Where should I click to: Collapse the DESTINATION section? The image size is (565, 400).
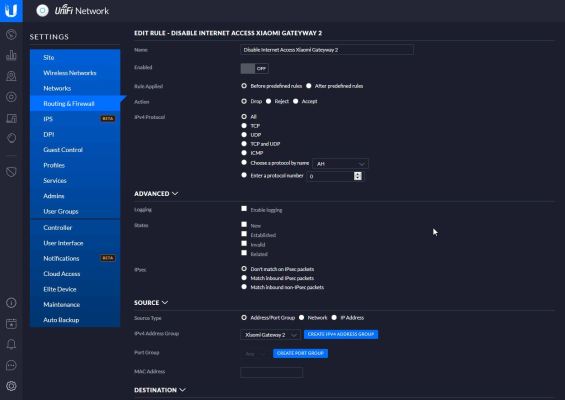[x=160, y=390]
